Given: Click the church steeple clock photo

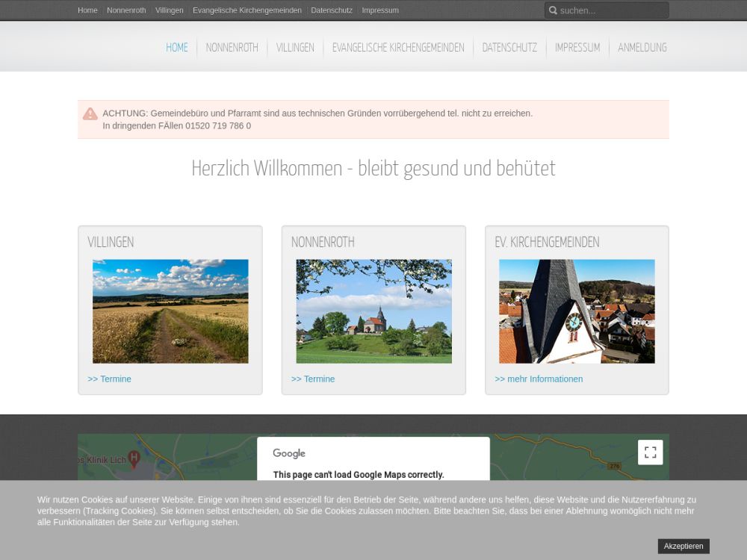Looking at the screenshot, I should point(577,311).
